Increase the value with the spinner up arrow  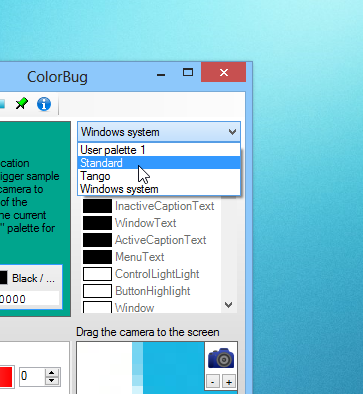point(52,373)
